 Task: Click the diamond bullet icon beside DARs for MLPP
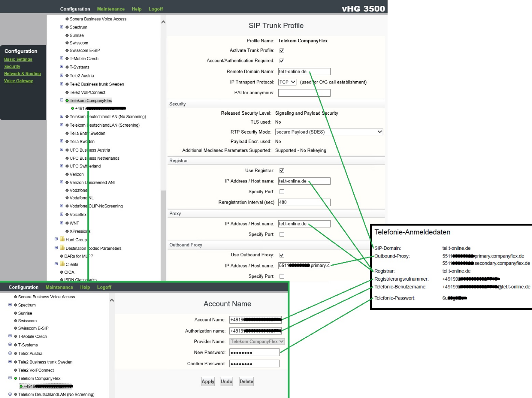(62, 256)
